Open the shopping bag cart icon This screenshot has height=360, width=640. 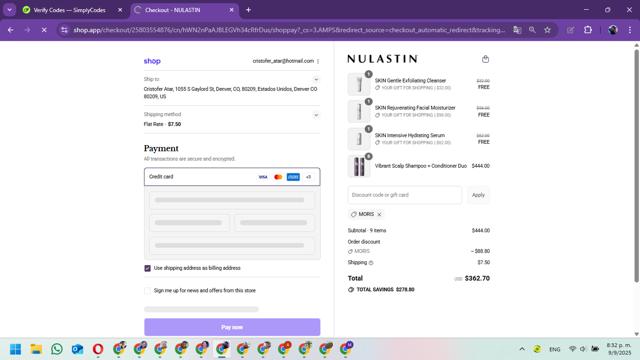(485, 59)
